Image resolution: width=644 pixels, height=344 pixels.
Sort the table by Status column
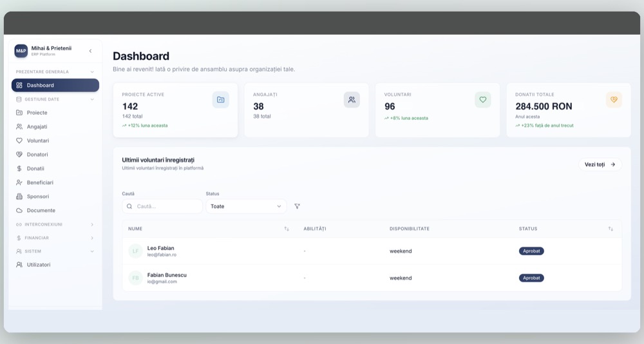click(611, 229)
